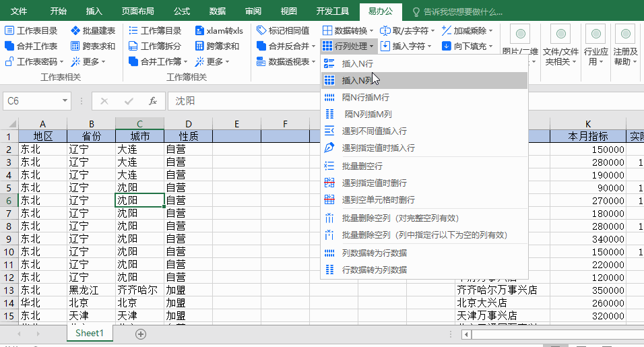Viewport: 644px width, 347px height.
Task: Open the 更多 dropdown under 工作表相关
Action: [x=88, y=61]
